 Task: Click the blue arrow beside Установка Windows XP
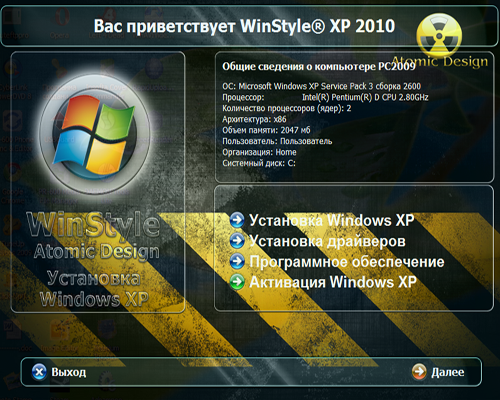[237, 220]
